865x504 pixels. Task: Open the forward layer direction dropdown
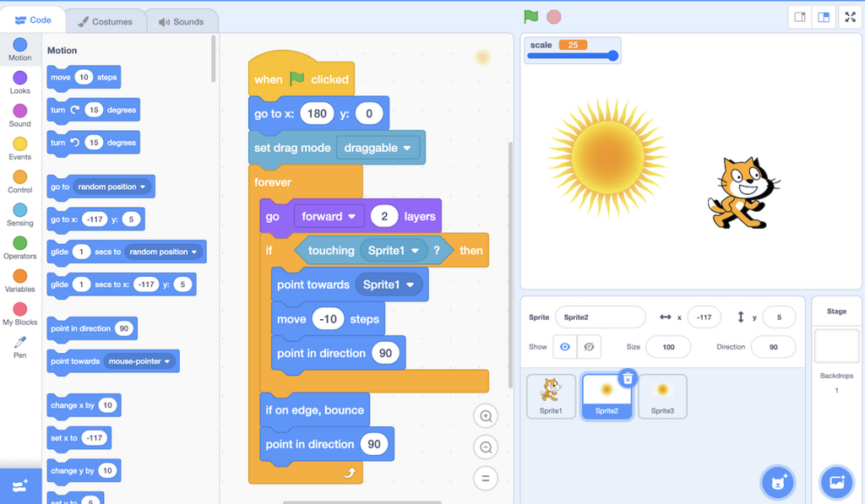coord(329,216)
